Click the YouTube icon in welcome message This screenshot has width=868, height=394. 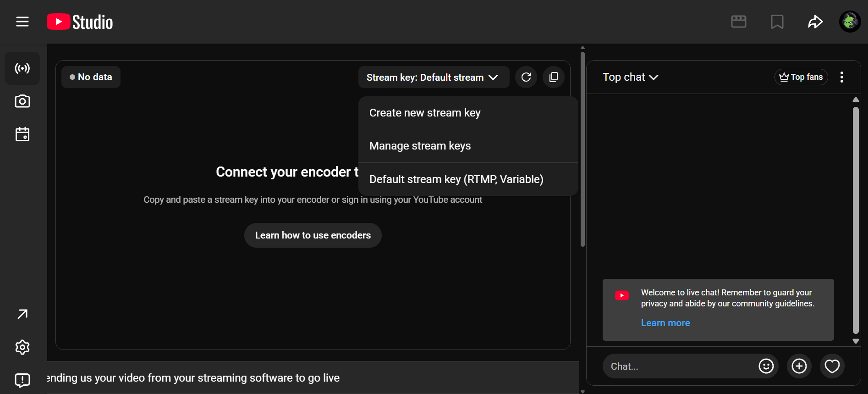click(x=622, y=295)
